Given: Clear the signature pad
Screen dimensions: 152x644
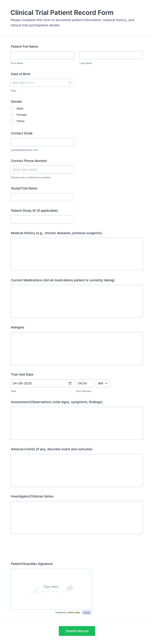Looking at the screenshot, I should tap(86, 613).
